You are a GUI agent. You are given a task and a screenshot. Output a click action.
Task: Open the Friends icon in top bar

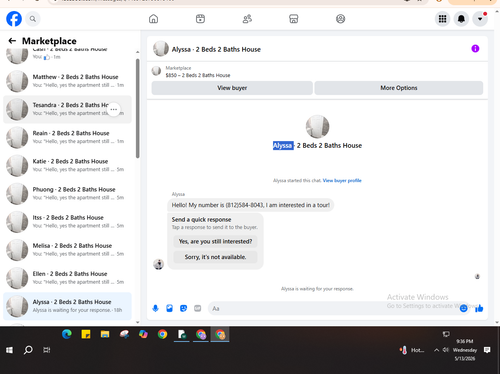coord(247,19)
